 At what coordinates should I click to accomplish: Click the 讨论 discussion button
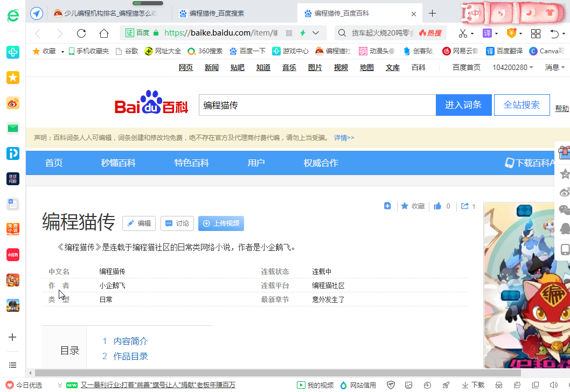point(177,223)
